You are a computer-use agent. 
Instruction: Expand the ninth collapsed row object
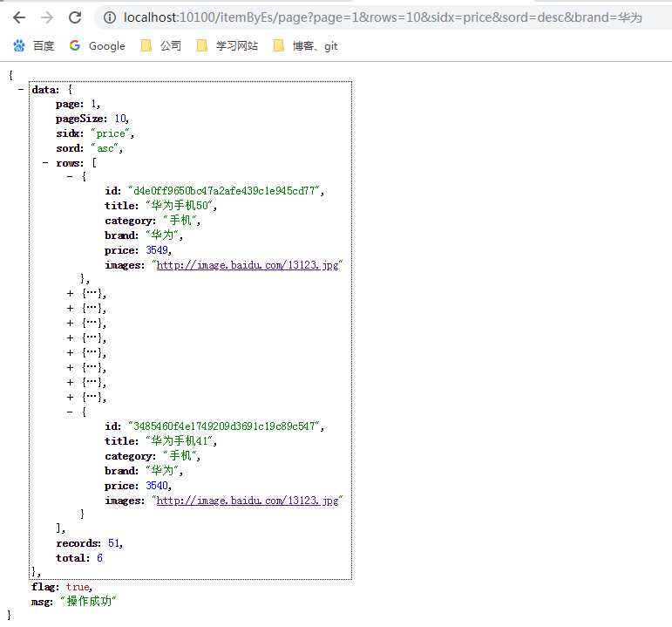point(70,397)
